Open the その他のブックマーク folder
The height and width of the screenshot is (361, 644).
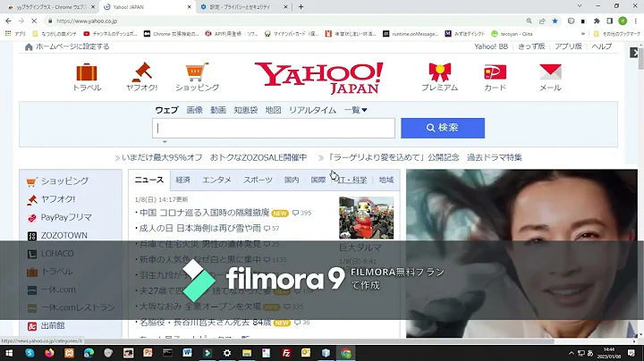point(617,34)
